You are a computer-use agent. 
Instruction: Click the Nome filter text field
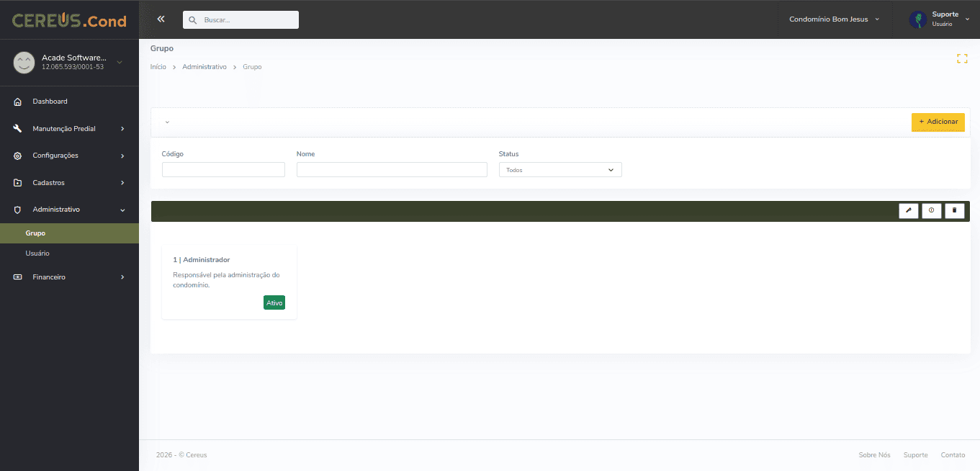(392, 170)
